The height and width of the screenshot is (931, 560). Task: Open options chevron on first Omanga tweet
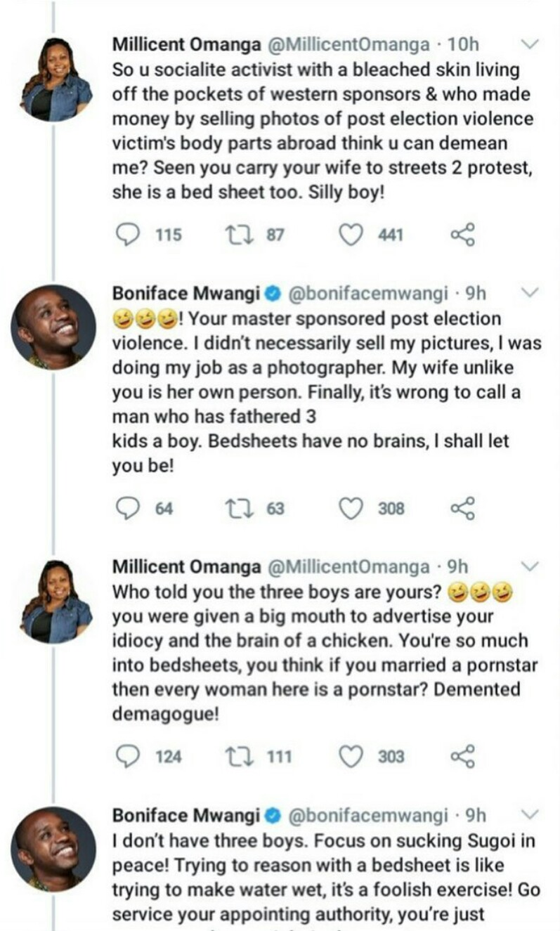coord(530,44)
